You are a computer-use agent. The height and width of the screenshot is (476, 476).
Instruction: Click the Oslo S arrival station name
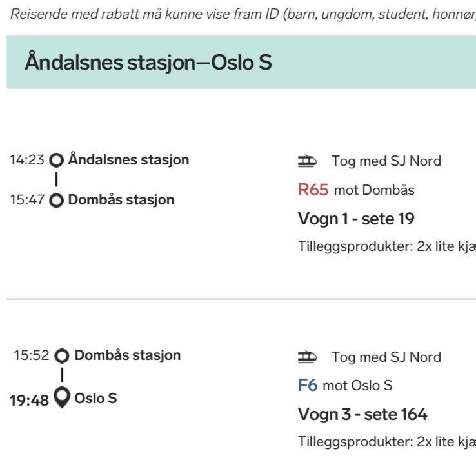95,398
